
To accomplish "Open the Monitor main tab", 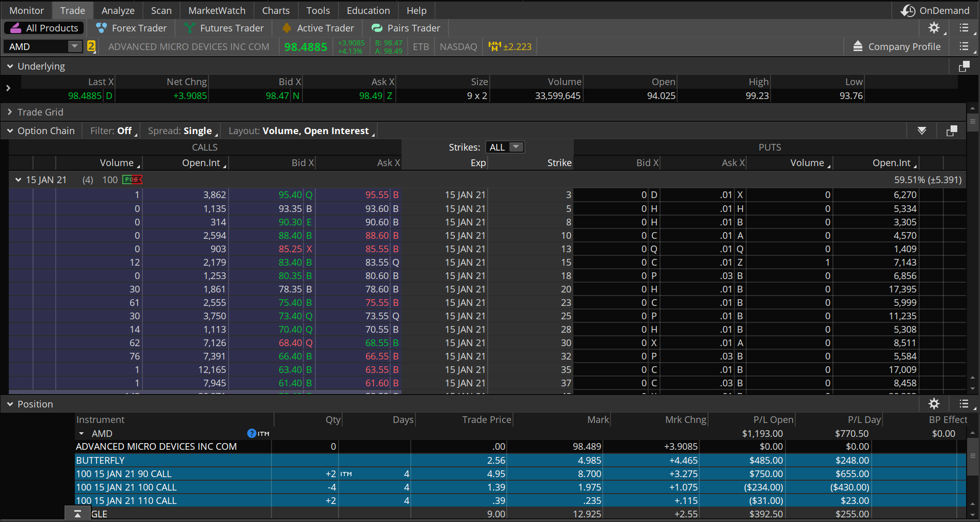I will [x=27, y=10].
